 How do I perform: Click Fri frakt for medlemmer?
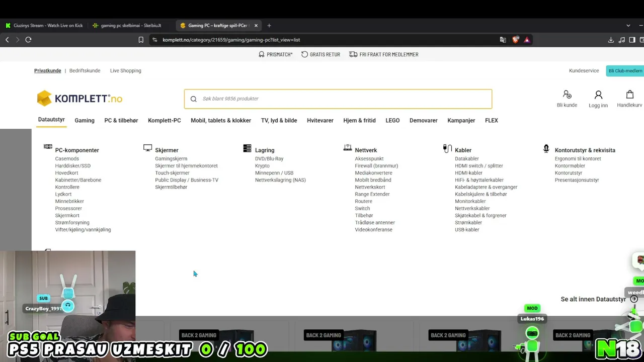coord(384,54)
